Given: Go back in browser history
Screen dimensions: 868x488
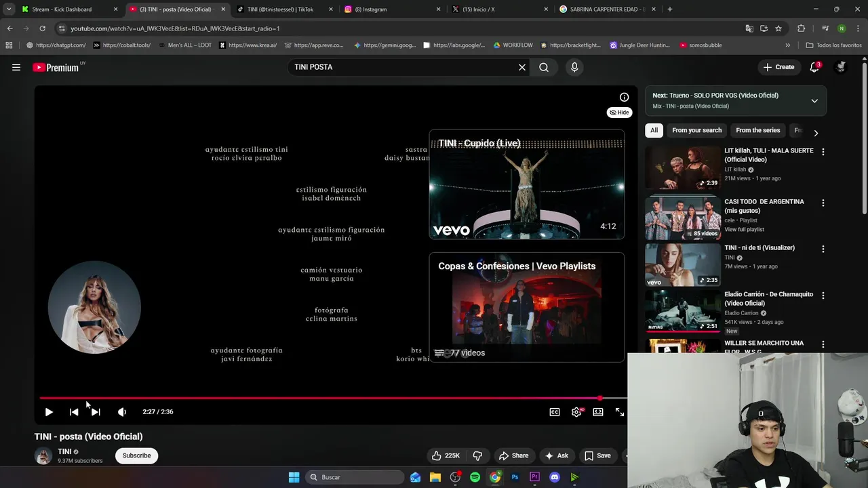Looking at the screenshot, I should pyautogui.click(x=9, y=28).
